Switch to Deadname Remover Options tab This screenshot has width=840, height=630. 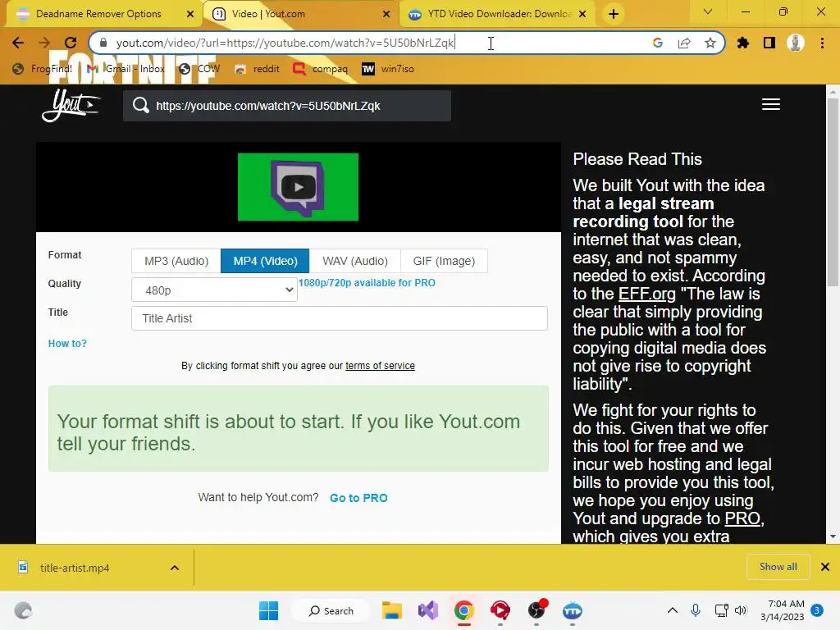[98, 14]
